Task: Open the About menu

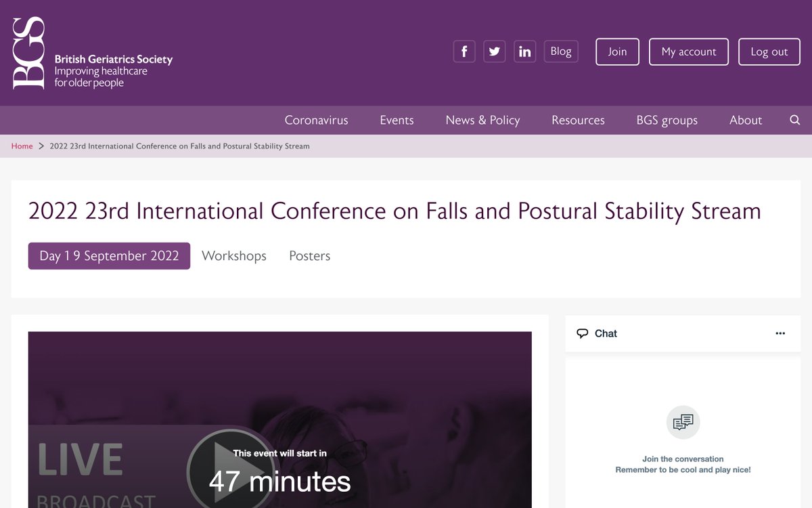Action: point(746,120)
